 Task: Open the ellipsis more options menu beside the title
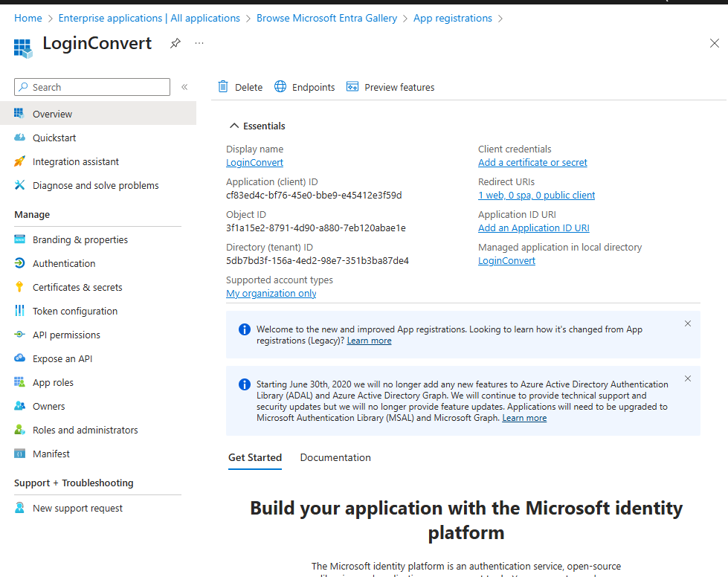(x=199, y=43)
